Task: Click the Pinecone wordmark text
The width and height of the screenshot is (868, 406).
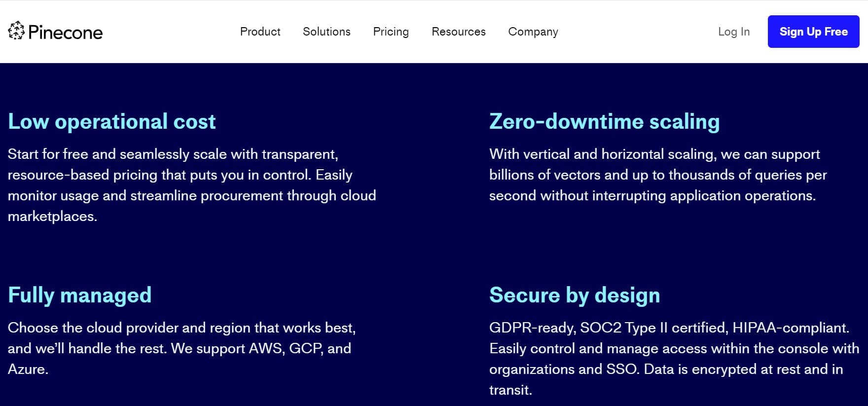Action: tap(65, 33)
